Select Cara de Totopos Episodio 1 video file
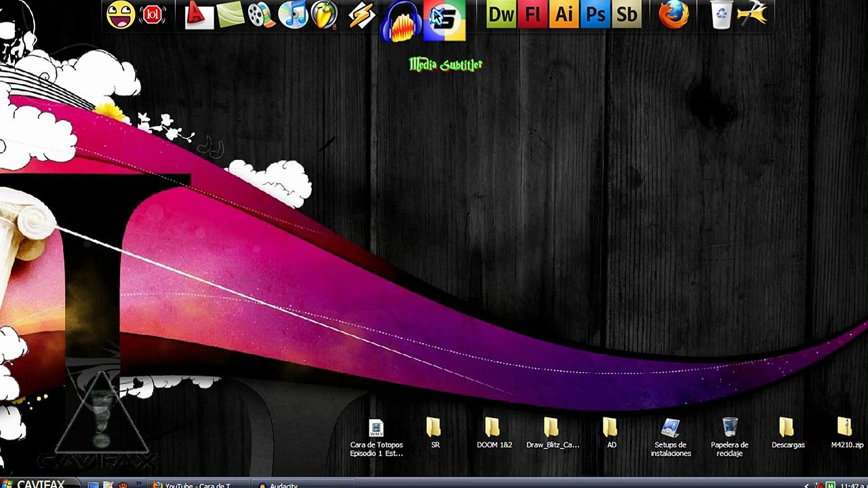The image size is (868, 488). pos(376,438)
